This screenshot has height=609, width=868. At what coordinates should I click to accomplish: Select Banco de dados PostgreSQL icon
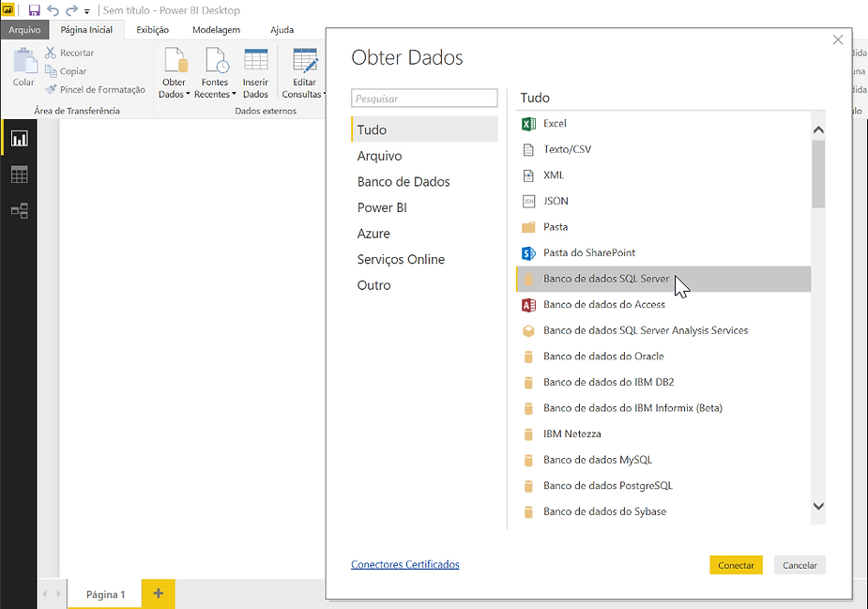[528, 486]
